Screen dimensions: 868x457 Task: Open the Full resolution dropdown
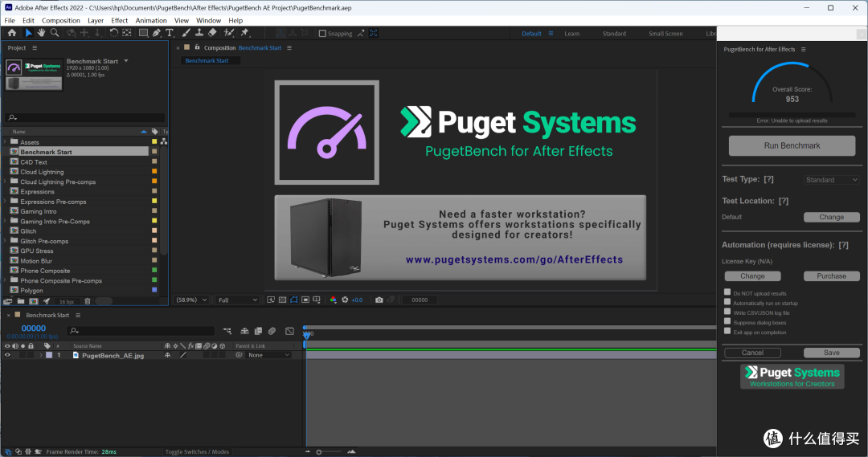[237, 300]
